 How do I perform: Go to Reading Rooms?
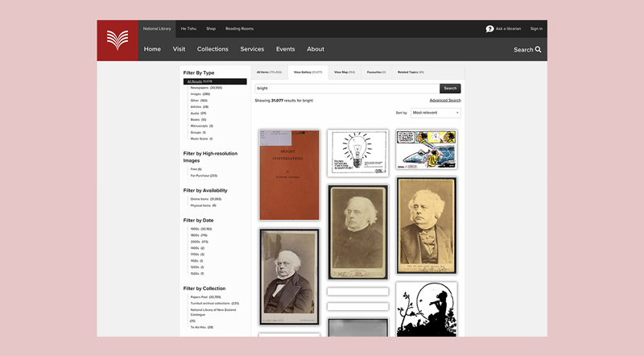(x=239, y=29)
